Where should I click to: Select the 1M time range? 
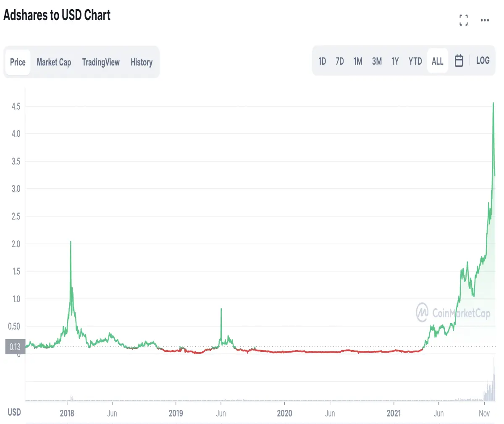tap(358, 61)
